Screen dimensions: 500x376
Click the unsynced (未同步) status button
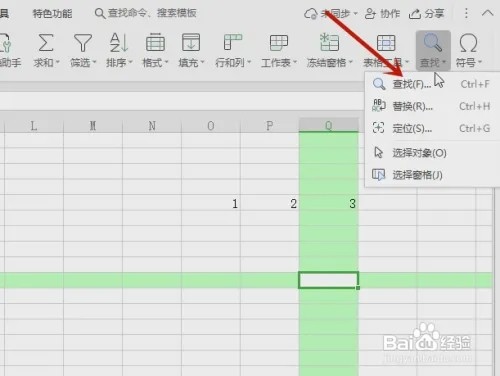pos(331,14)
